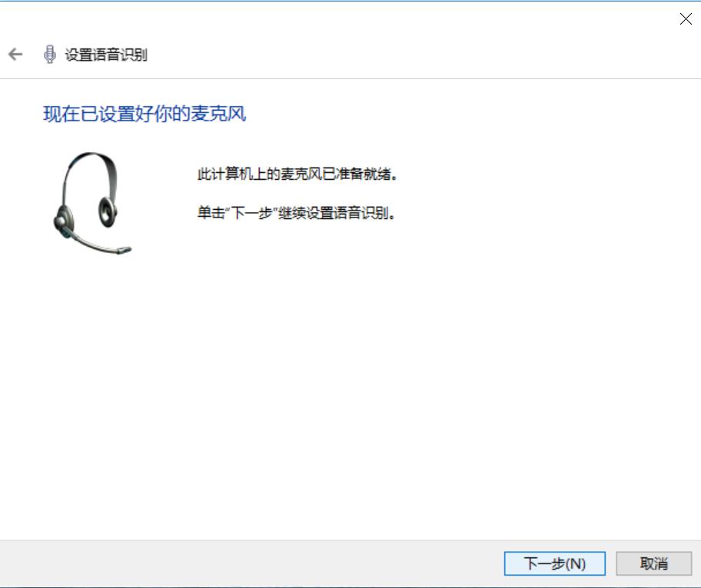Go back using the left arrow
Screen dimensions: 701x588
[x=15, y=55]
